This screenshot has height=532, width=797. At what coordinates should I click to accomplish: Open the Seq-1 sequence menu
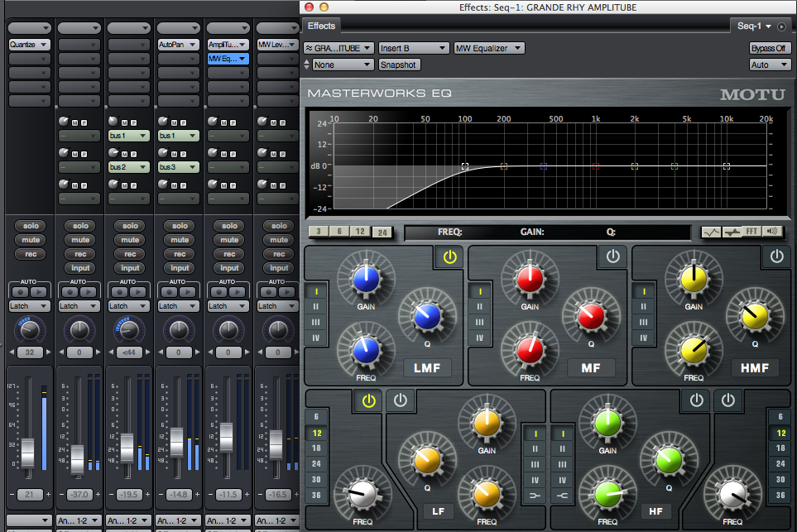tap(754, 26)
